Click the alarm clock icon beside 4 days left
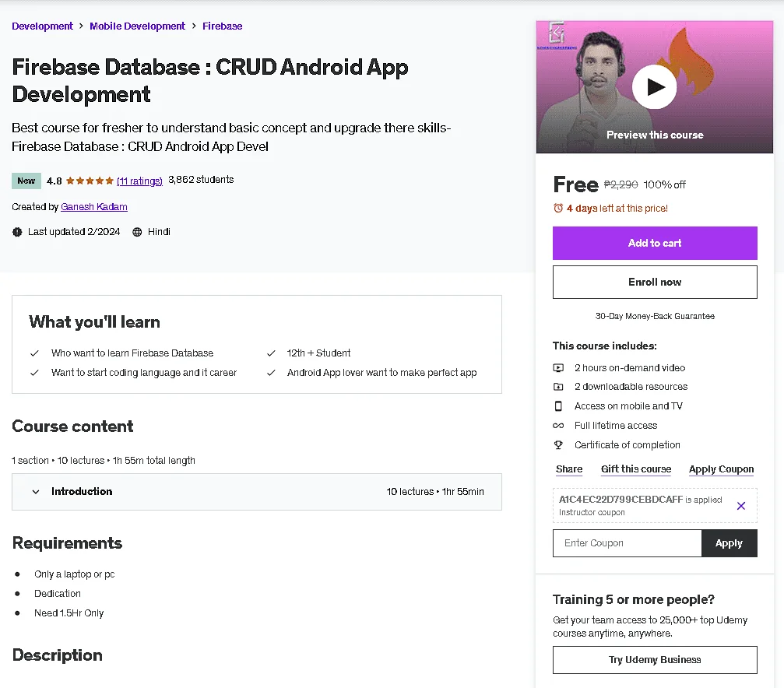The height and width of the screenshot is (688, 784). (x=558, y=208)
